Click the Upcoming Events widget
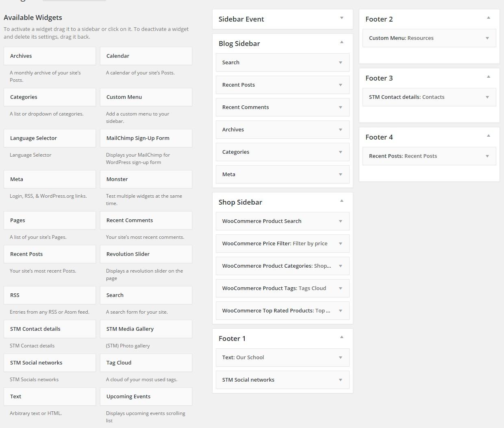The width and height of the screenshot is (504, 428). pyautogui.click(x=146, y=397)
